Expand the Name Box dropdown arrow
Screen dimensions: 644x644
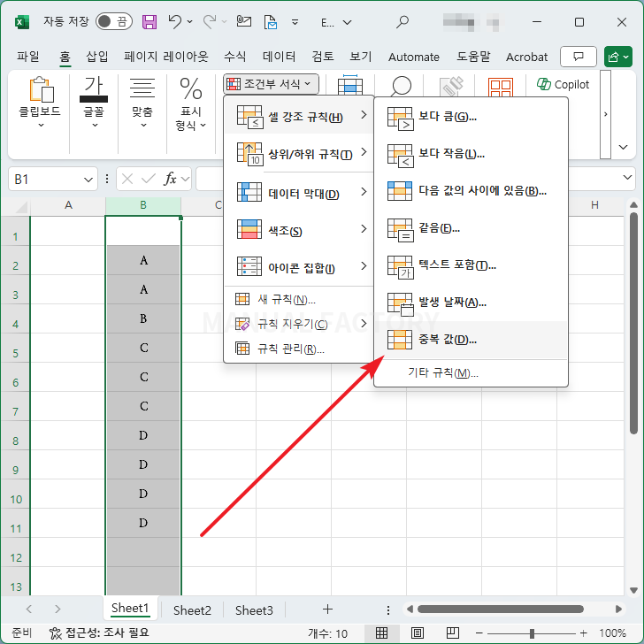pos(88,180)
